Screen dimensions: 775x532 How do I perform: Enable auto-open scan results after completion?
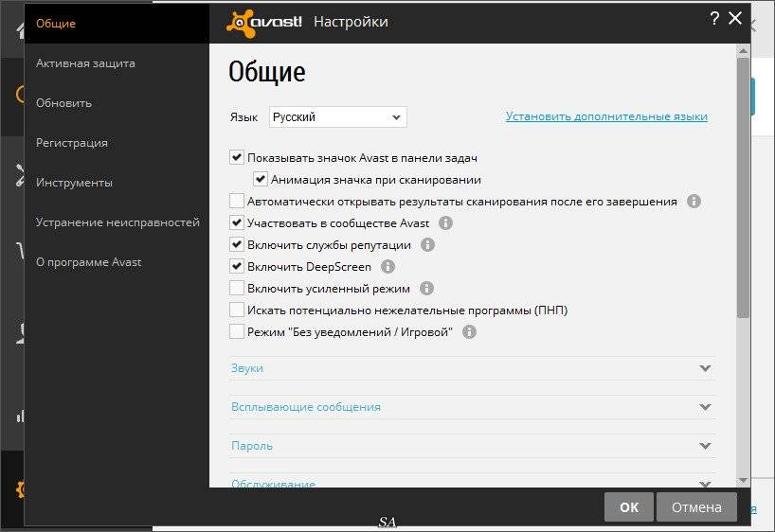pyautogui.click(x=237, y=201)
